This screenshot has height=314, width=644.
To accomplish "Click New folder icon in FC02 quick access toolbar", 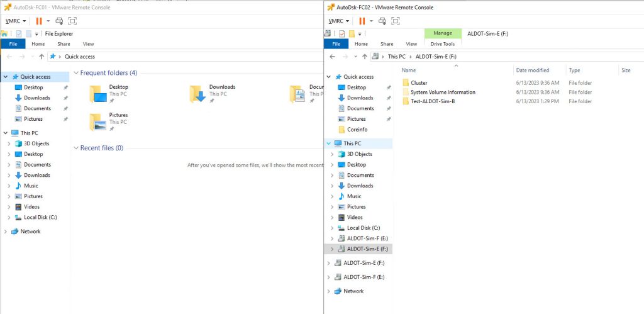I will point(352,33).
